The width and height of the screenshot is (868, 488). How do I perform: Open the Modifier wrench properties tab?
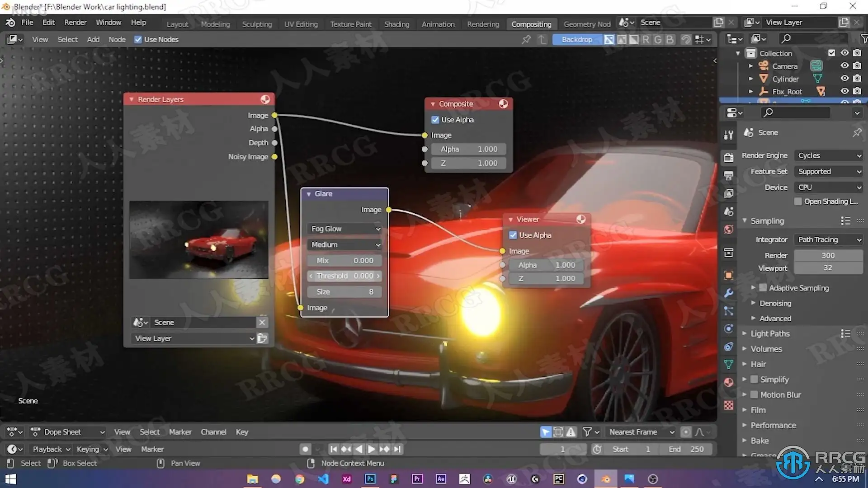click(x=728, y=293)
